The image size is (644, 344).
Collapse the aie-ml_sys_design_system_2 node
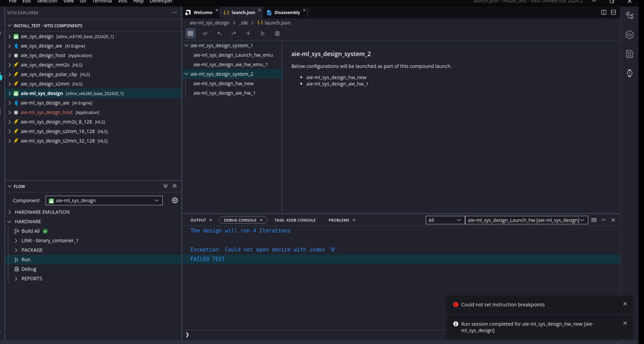[186, 74]
